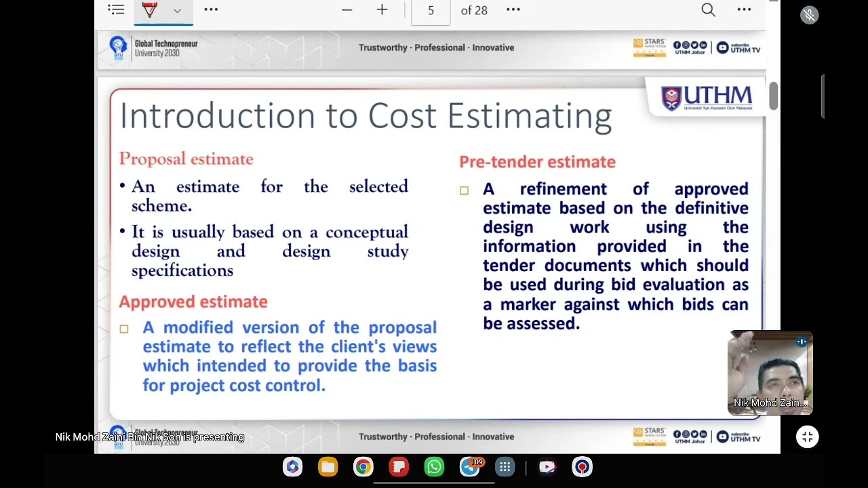Open the red notes app in the taskbar
Screen dimensions: 868x488
click(399, 467)
